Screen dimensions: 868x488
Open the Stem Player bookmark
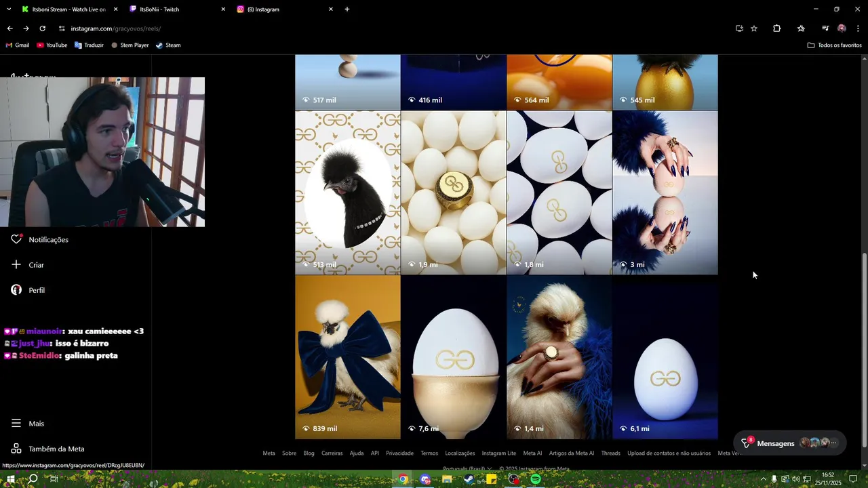click(130, 45)
